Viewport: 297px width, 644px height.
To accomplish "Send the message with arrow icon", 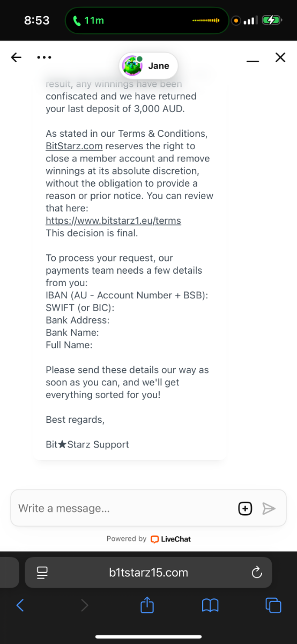I will tap(269, 508).
